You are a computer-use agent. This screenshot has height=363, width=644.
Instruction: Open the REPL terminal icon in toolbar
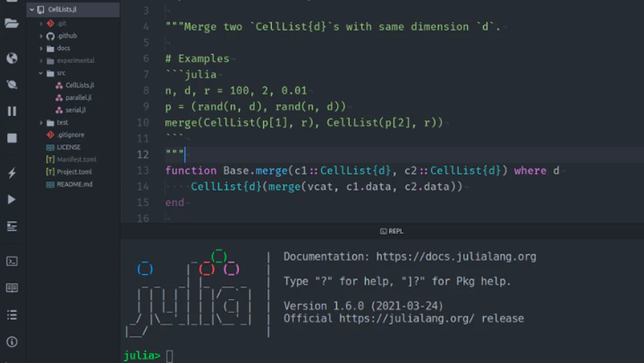pos(11,261)
